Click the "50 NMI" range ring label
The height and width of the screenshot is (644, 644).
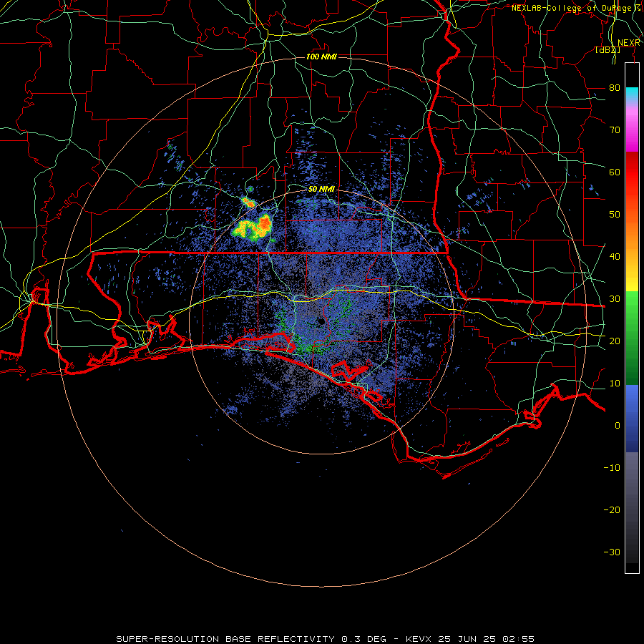(321, 190)
